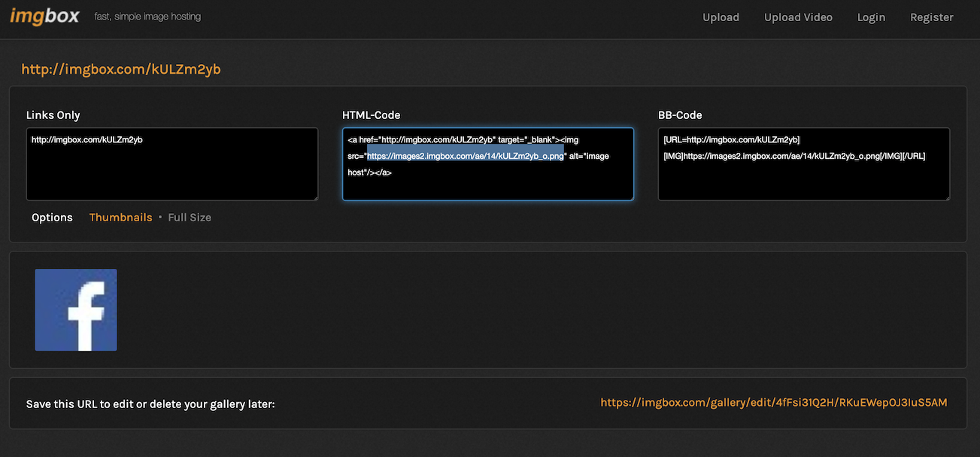Viewport: 980px width, 457px height.
Task: Select the Full Size option
Action: coord(190,218)
